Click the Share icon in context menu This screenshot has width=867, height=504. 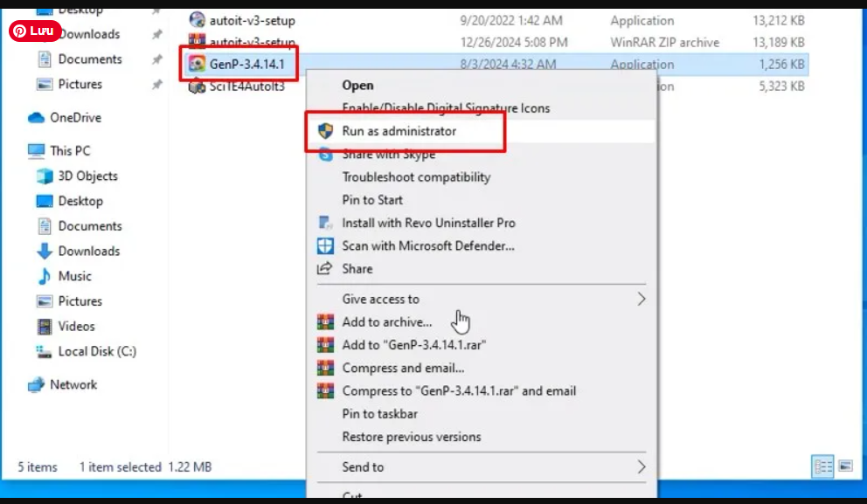[326, 269]
